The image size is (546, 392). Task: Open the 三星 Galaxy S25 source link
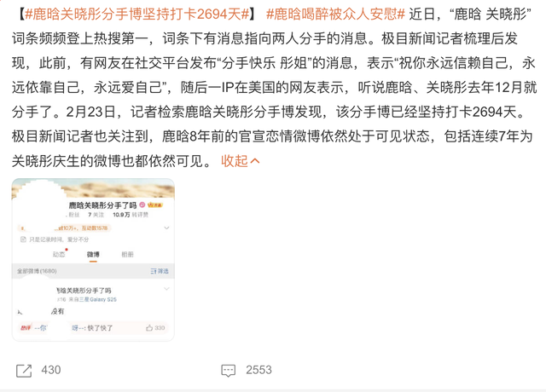[98, 299]
